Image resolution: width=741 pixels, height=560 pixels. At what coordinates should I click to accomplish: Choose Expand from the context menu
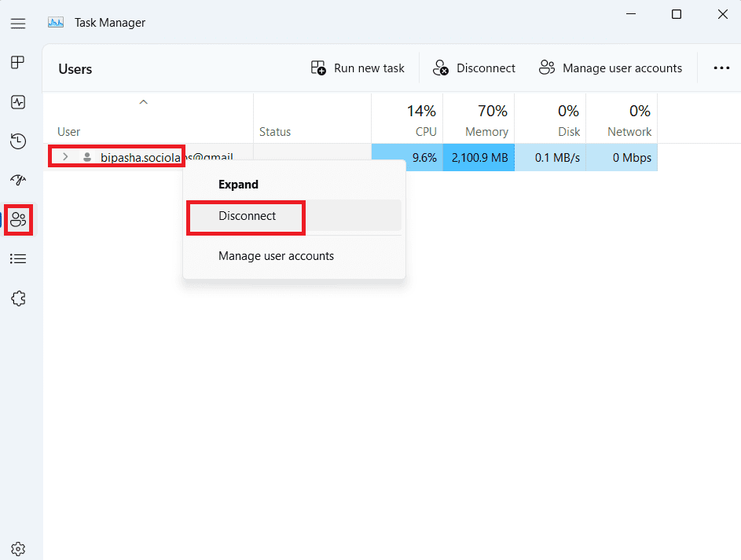pos(238,185)
